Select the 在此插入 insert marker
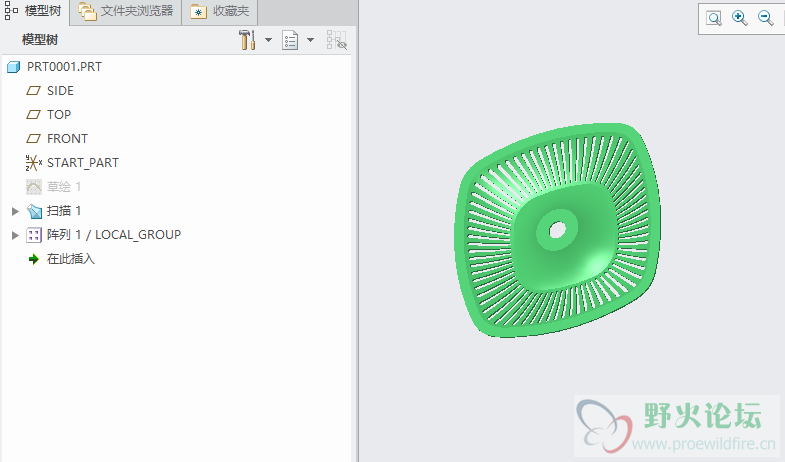The width and height of the screenshot is (785, 462). pyautogui.click(x=70, y=259)
